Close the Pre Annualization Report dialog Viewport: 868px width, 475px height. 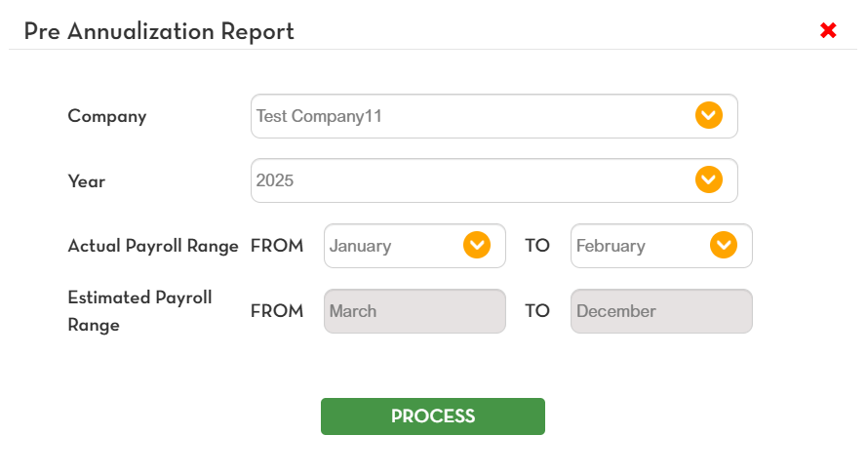(828, 30)
